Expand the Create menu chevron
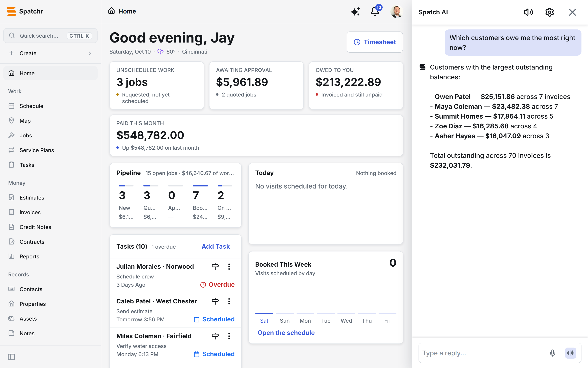Image resolution: width=588 pixels, height=368 pixels. click(90, 53)
